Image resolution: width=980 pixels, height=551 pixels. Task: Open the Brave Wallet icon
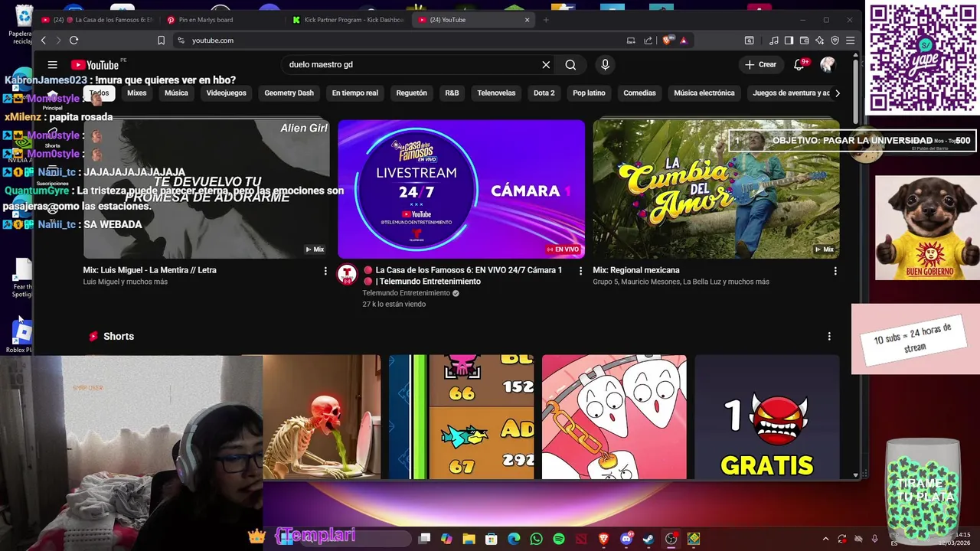point(805,40)
